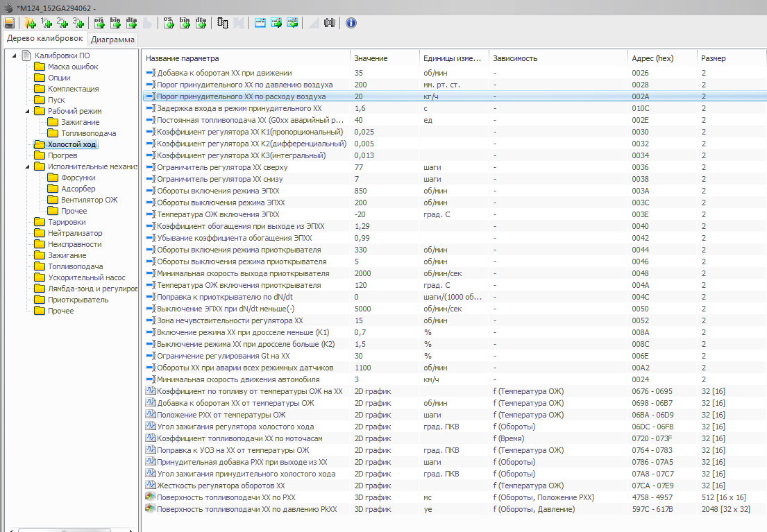Select 'Поверхность топливоподачи ХХ по РХХ' row
This screenshot has width=767, height=532.
tap(226, 497)
